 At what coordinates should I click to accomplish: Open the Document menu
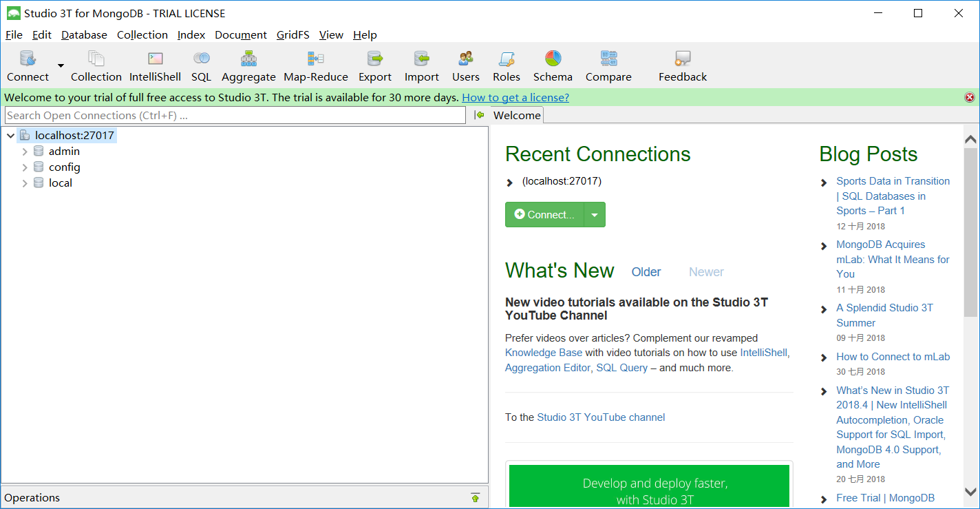coord(241,34)
